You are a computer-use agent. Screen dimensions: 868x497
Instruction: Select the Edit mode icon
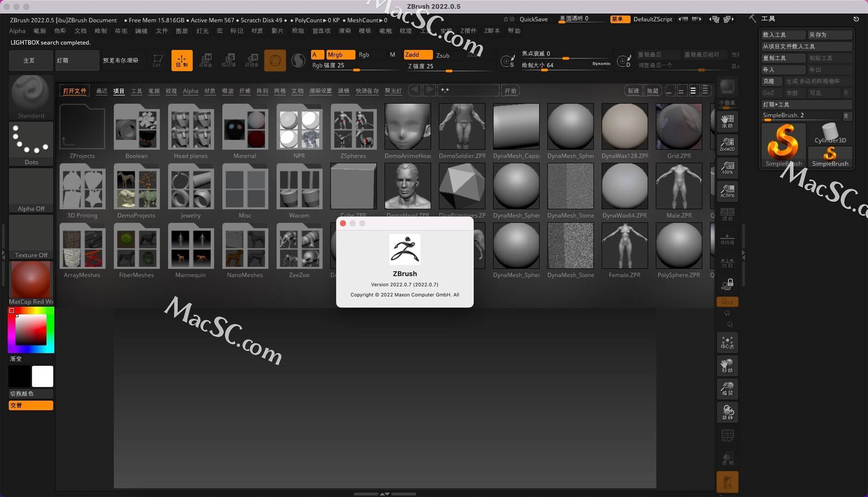tap(158, 61)
